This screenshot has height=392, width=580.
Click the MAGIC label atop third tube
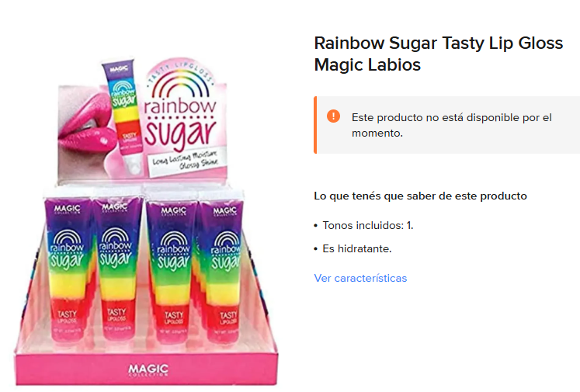[x=173, y=212]
